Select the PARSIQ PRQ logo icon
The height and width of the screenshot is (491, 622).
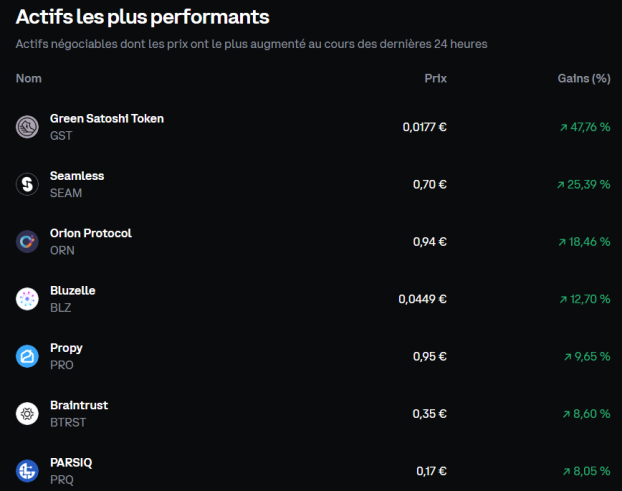tap(27, 471)
